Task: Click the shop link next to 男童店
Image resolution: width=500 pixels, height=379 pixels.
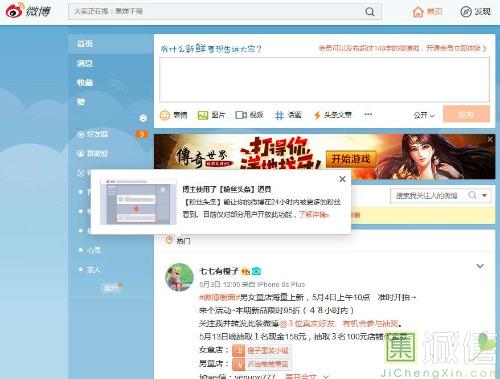Action: (x=261, y=364)
